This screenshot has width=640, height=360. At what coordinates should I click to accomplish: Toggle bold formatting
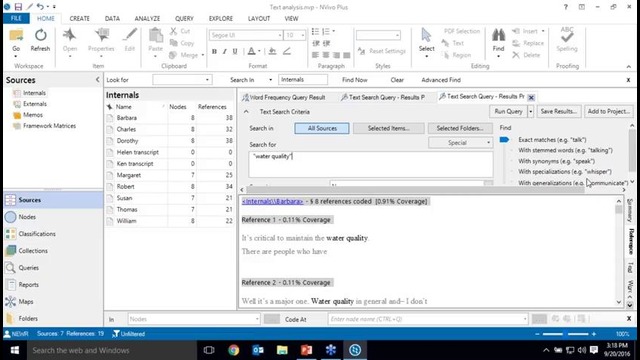(x=214, y=51)
